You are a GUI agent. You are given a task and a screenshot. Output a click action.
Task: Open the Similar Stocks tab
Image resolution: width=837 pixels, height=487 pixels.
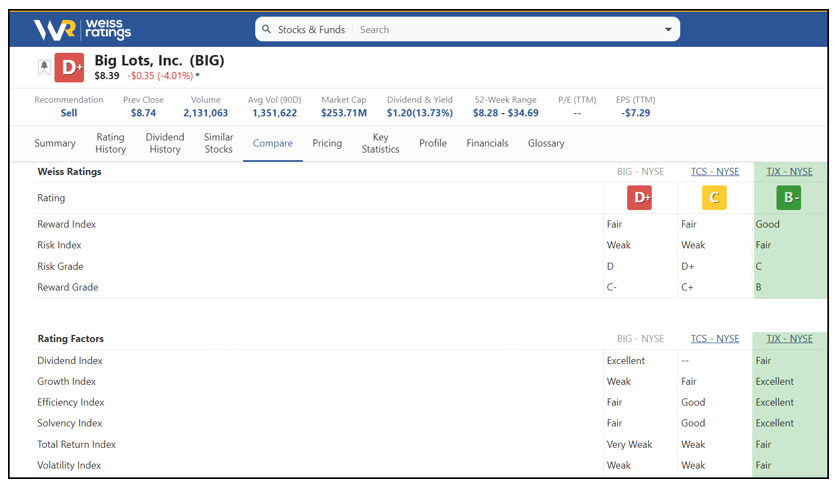(x=218, y=143)
